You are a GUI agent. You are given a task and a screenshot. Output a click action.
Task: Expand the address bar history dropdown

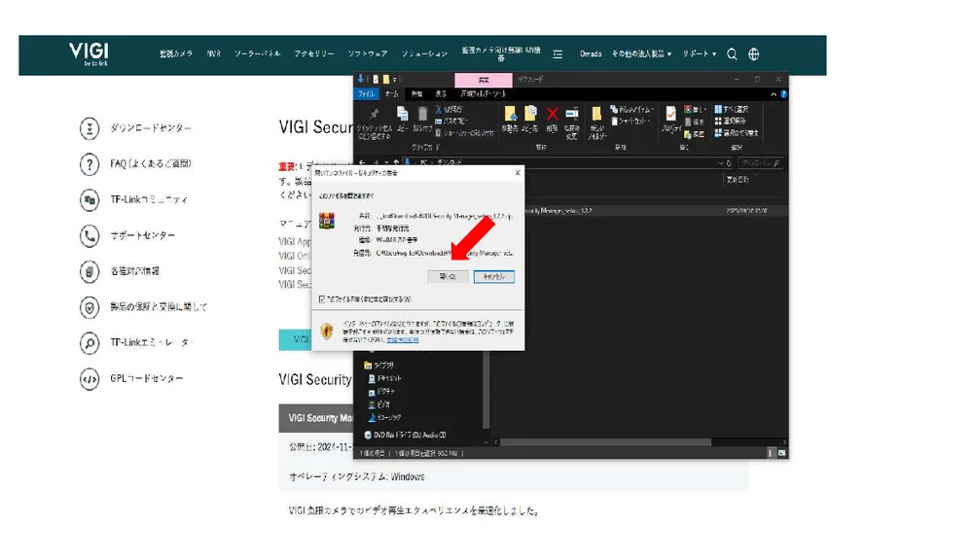720,163
